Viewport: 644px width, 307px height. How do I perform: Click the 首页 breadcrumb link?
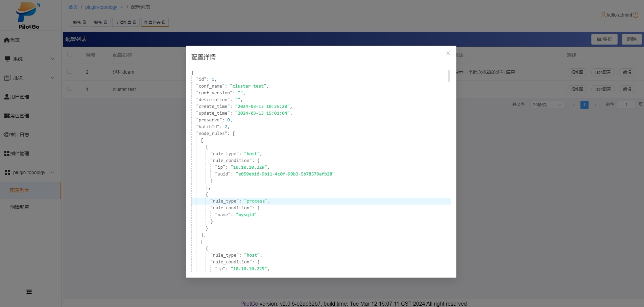pos(73,7)
